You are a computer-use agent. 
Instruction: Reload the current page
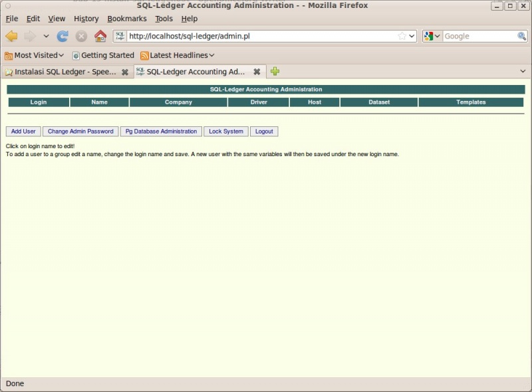pos(63,36)
